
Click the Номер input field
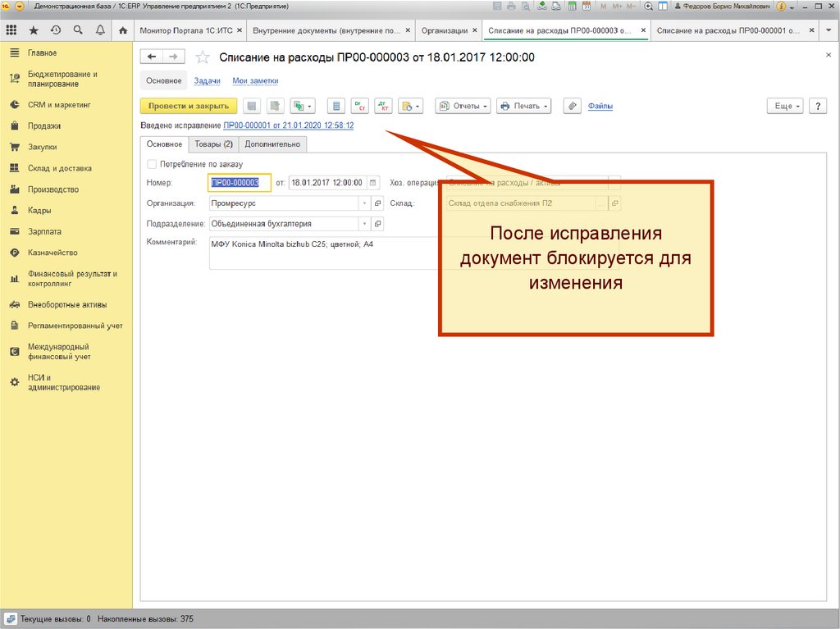pos(240,183)
